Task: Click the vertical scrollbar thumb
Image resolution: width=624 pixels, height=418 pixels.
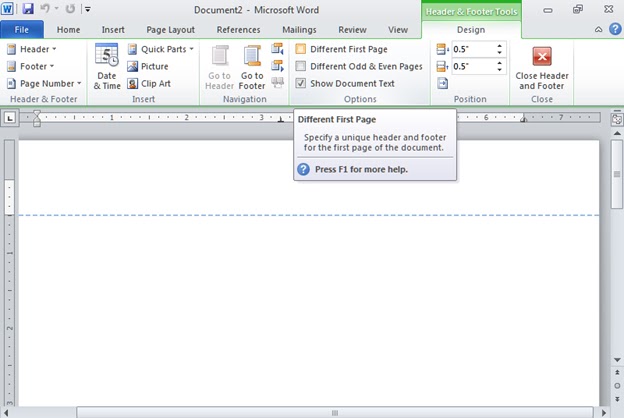Action: (x=617, y=174)
